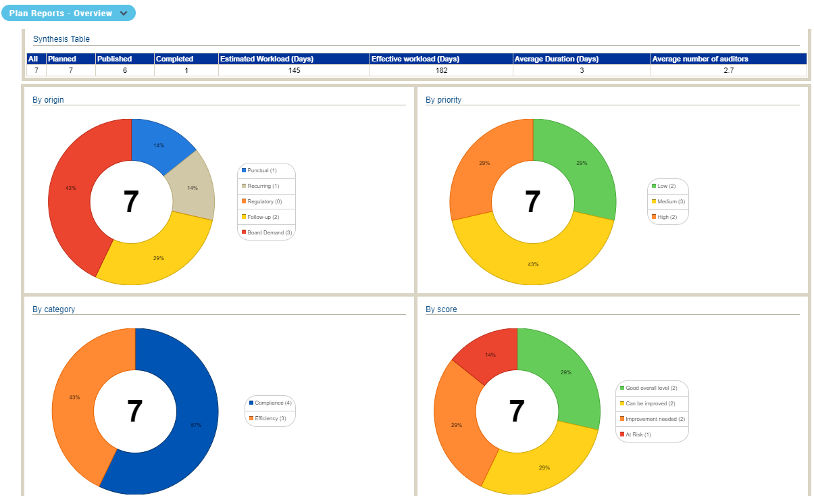Toggle Recurring (1) legend item
This screenshot has height=504, width=814.
pyautogui.click(x=263, y=186)
